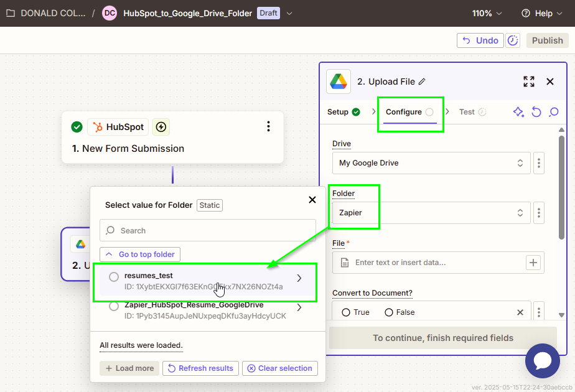Rename step with pencil icon beside Upload File
The width and height of the screenshot is (575, 392).
click(x=422, y=82)
